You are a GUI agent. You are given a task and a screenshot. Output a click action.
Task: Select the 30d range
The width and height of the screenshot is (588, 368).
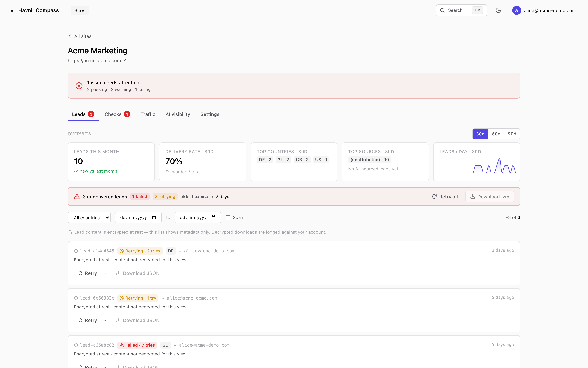[x=480, y=134]
